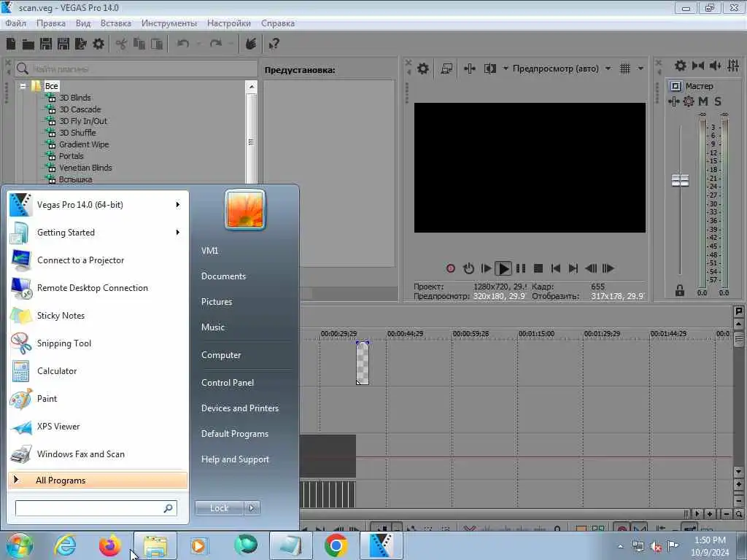Open master bus FX icon
747x560 pixels.
[673, 101]
